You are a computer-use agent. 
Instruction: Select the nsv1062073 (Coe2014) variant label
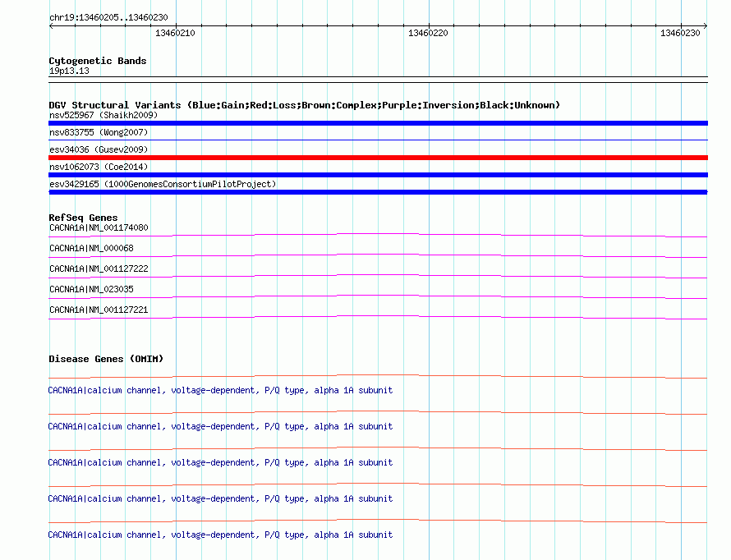point(99,167)
